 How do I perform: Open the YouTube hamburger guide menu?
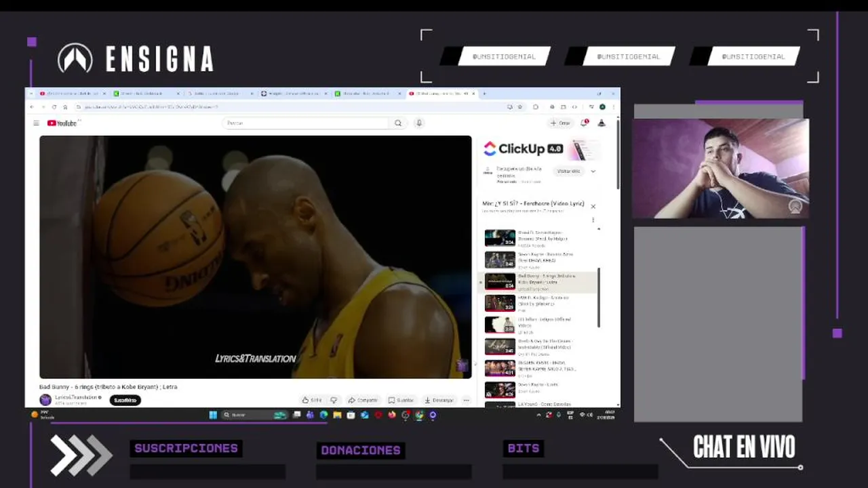pyautogui.click(x=36, y=123)
